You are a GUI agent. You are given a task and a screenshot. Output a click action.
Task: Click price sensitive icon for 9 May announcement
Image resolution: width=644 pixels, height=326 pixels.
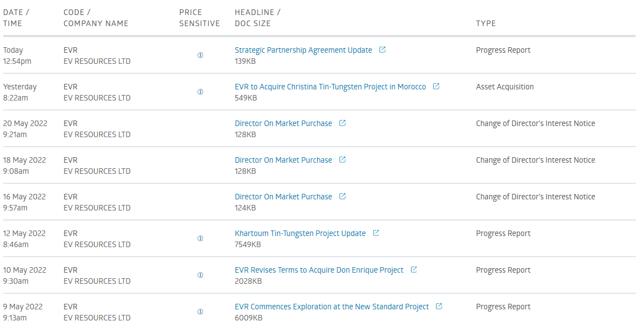[x=200, y=312]
